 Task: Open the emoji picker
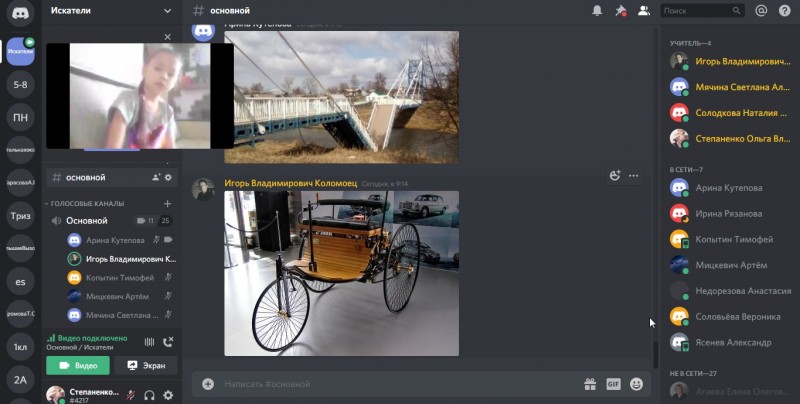636,383
